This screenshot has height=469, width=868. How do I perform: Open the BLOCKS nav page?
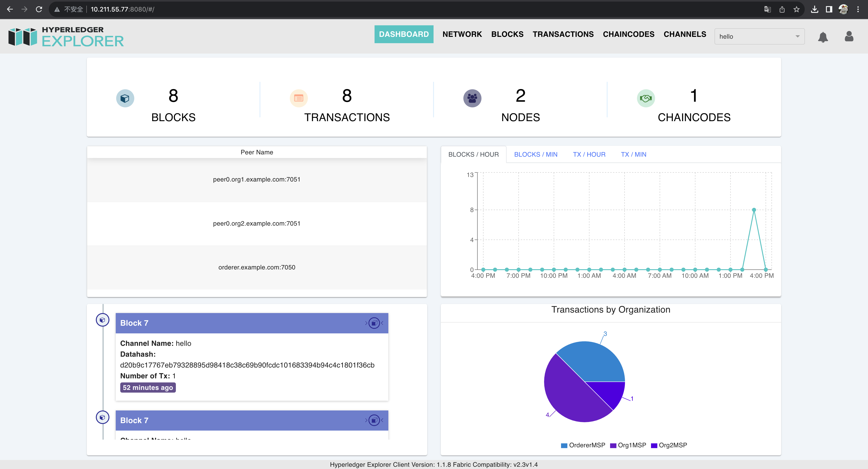[507, 34]
